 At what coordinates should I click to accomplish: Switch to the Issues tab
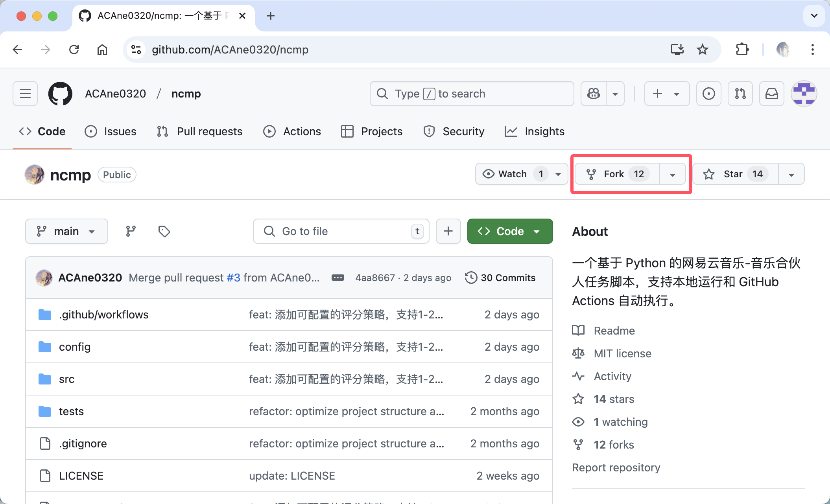click(111, 131)
